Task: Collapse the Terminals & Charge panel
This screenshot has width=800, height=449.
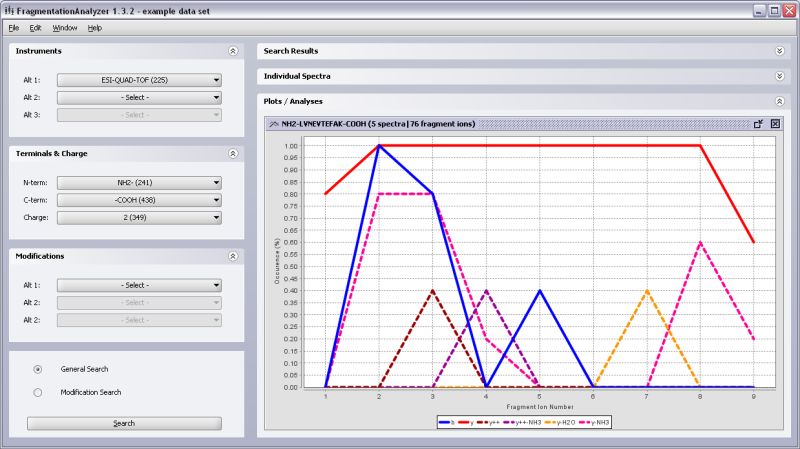Action: pyautogui.click(x=233, y=154)
